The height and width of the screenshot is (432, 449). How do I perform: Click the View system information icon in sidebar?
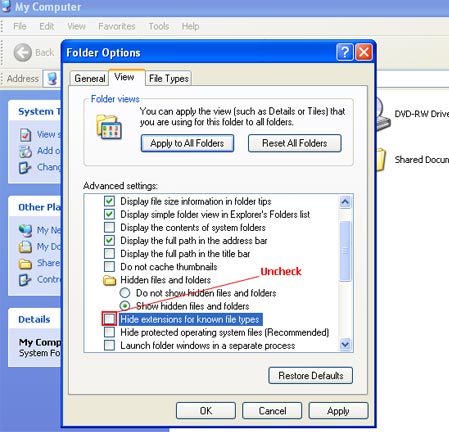[25, 135]
